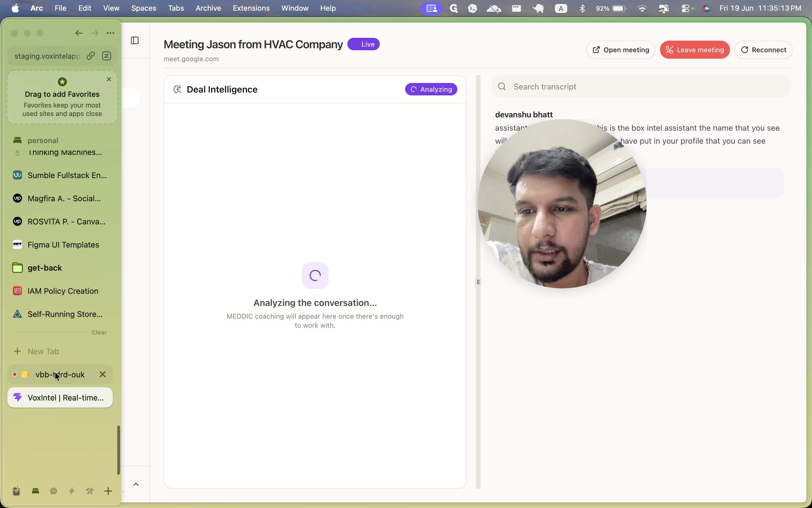Open the Magfira A. - Social... tab

(x=60, y=198)
